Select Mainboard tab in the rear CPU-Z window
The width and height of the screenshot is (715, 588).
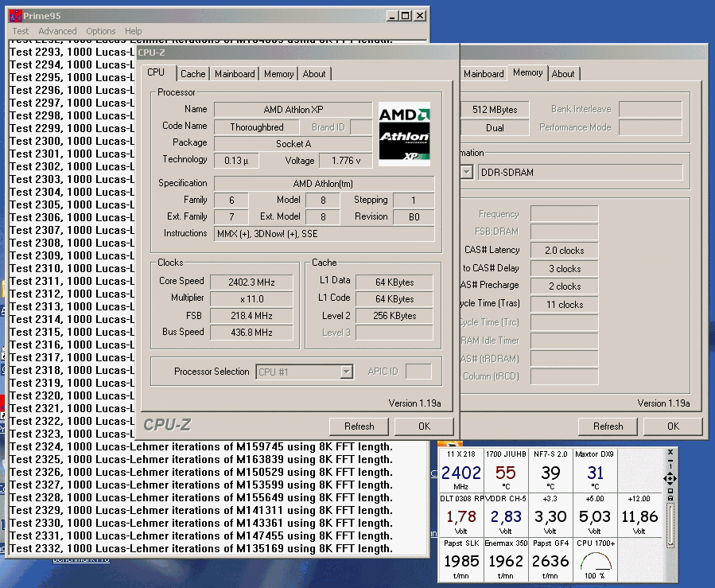pyautogui.click(x=483, y=74)
